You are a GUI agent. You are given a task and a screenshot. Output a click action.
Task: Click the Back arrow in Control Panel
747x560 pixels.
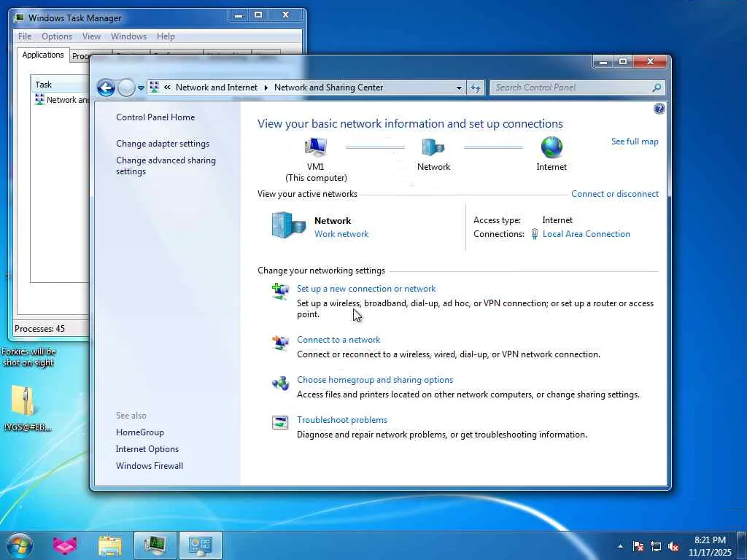click(106, 87)
